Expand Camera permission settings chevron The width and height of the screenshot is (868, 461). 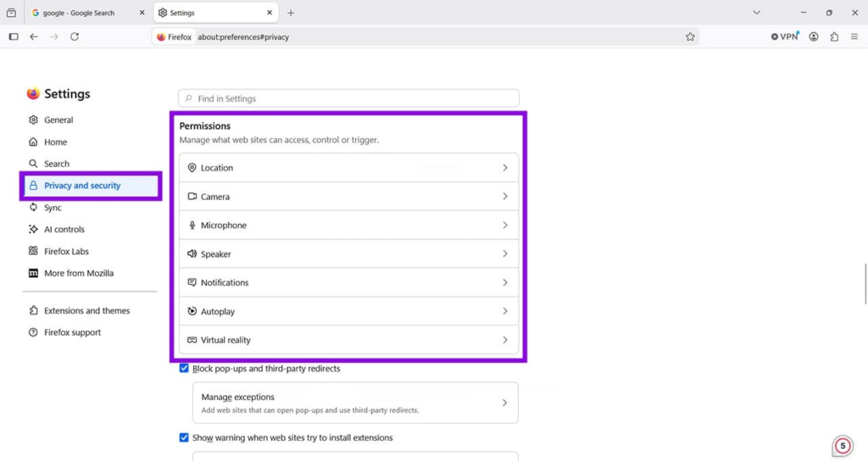(505, 197)
